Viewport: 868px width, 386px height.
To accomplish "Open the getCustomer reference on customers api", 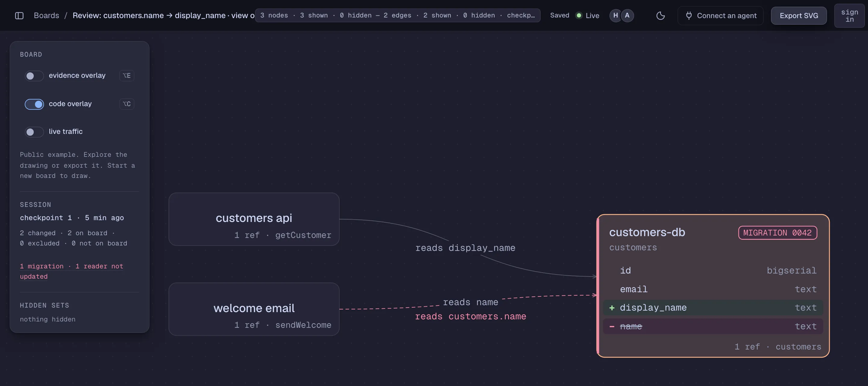I will tap(283, 235).
